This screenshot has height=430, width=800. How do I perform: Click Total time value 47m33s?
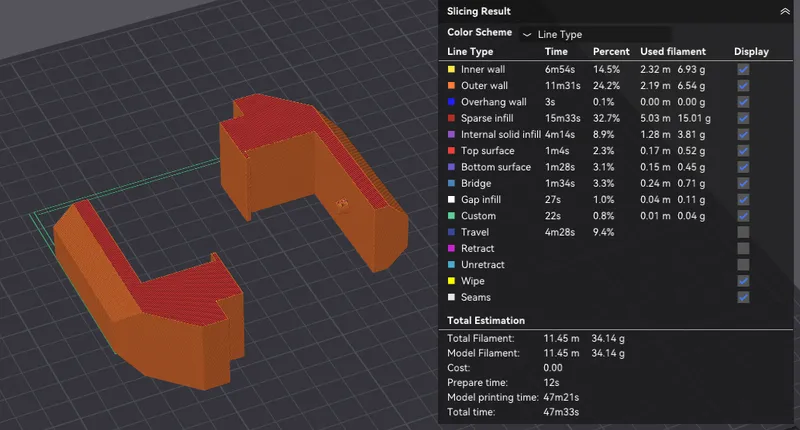tap(561, 412)
